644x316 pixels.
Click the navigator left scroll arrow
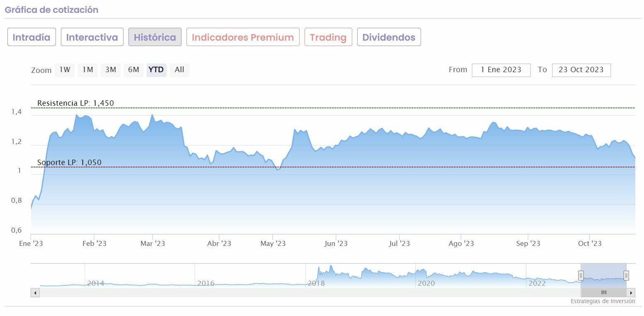click(x=35, y=293)
